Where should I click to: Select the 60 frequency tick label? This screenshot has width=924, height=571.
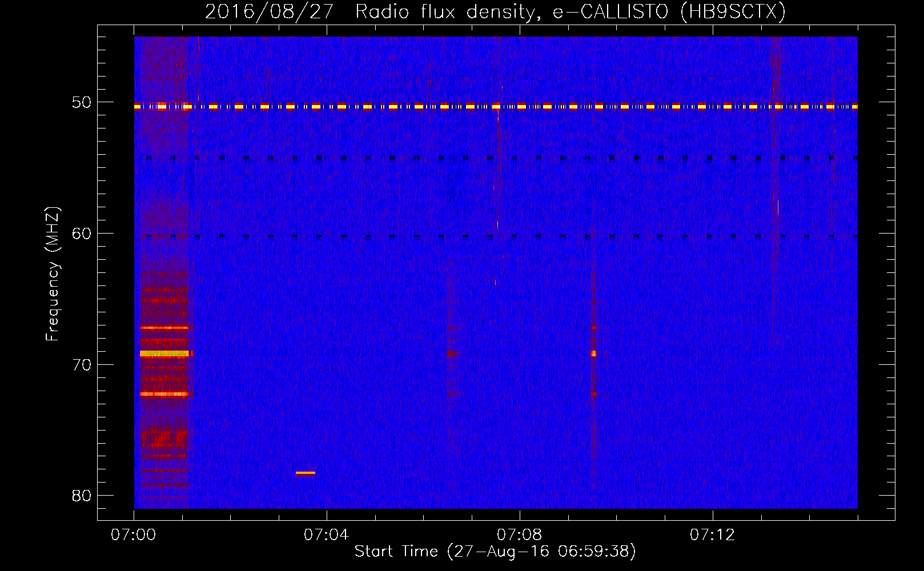click(x=82, y=234)
